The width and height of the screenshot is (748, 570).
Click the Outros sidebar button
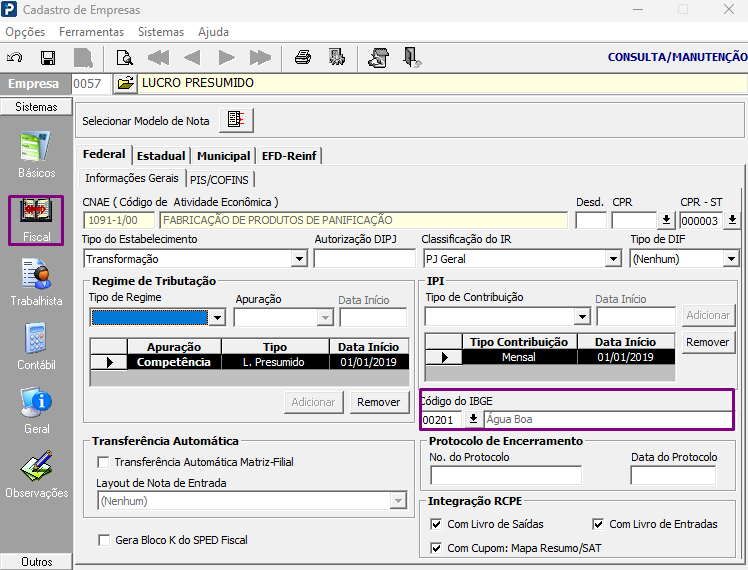pos(36,562)
